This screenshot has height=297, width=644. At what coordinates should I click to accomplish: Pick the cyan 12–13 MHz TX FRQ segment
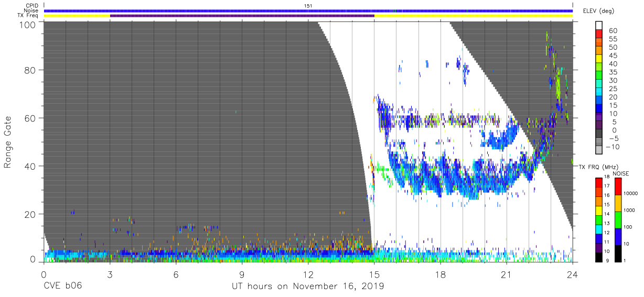coord(599,228)
